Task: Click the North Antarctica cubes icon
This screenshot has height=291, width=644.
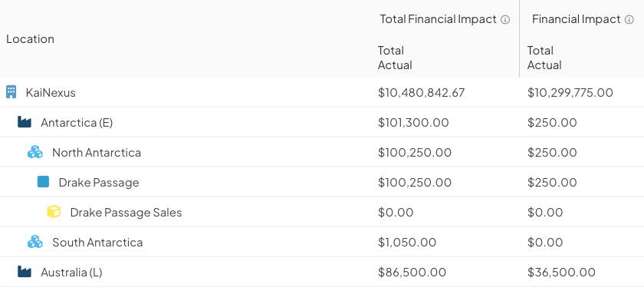Action: [x=35, y=152]
